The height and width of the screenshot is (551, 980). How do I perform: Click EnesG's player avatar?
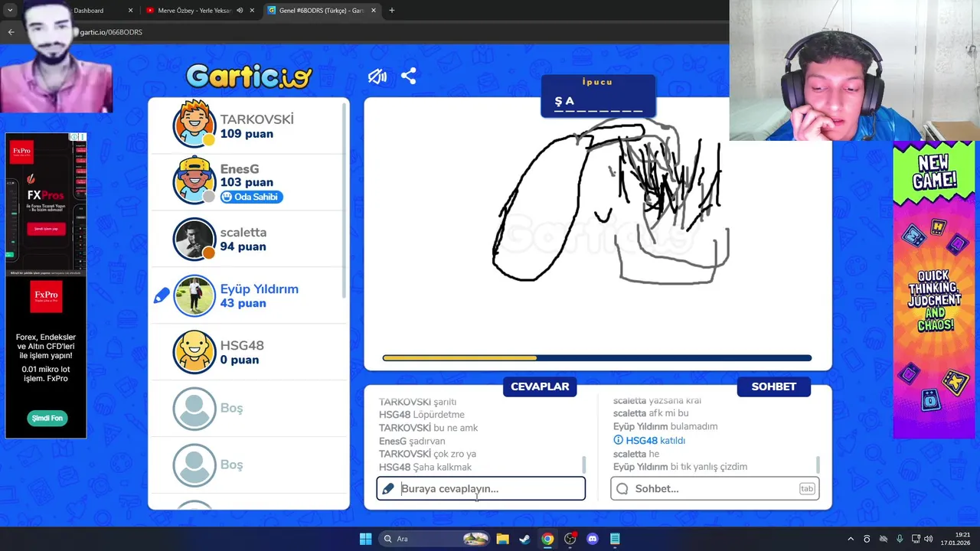194,181
